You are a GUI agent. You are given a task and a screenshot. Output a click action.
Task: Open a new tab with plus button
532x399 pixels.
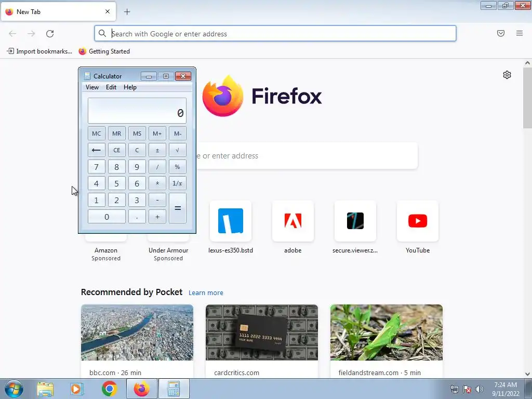(x=127, y=12)
